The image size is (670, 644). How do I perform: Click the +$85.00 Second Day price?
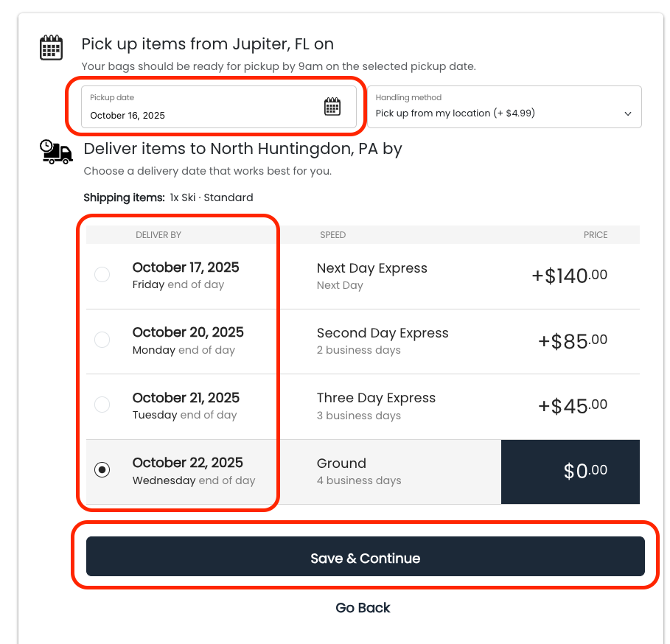click(573, 341)
